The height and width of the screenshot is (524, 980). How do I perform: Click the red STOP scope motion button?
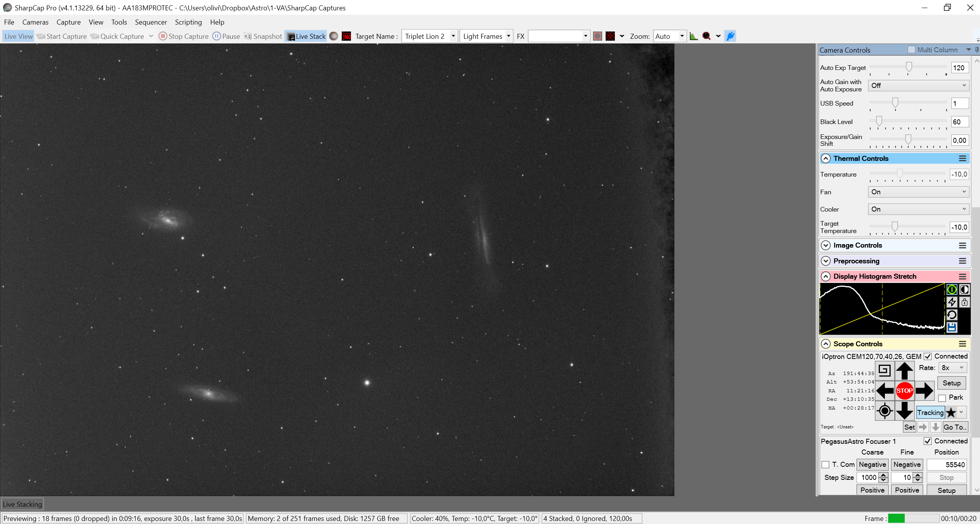click(x=904, y=391)
